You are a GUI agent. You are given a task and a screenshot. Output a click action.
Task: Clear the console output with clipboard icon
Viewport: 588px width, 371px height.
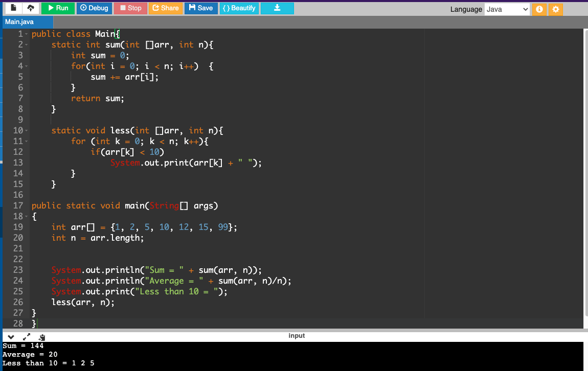(42, 337)
